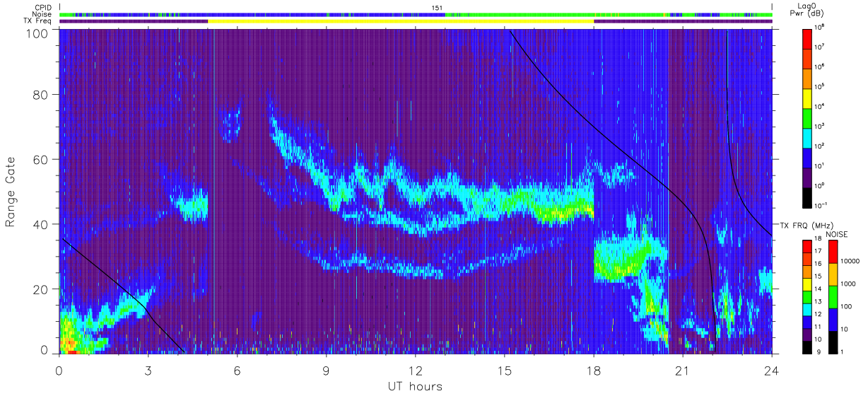This screenshot has width=868, height=401.
Task: Pick the black segment of TX FRQ colorbar
Action: (808, 347)
